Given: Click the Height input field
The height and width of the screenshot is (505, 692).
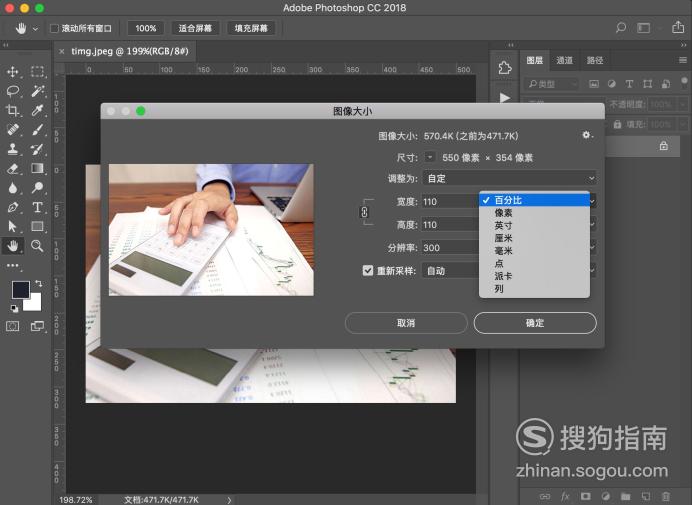Looking at the screenshot, I should (x=450, y=225).
